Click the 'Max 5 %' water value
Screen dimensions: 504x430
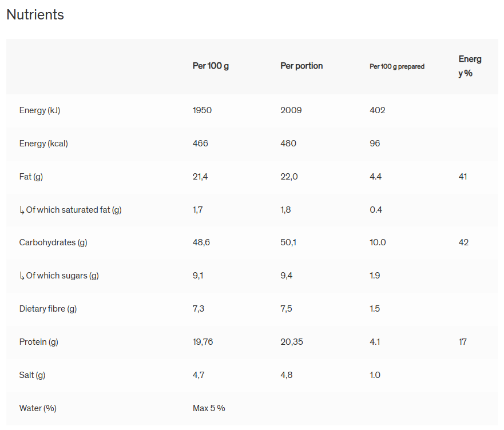point(209,408)
